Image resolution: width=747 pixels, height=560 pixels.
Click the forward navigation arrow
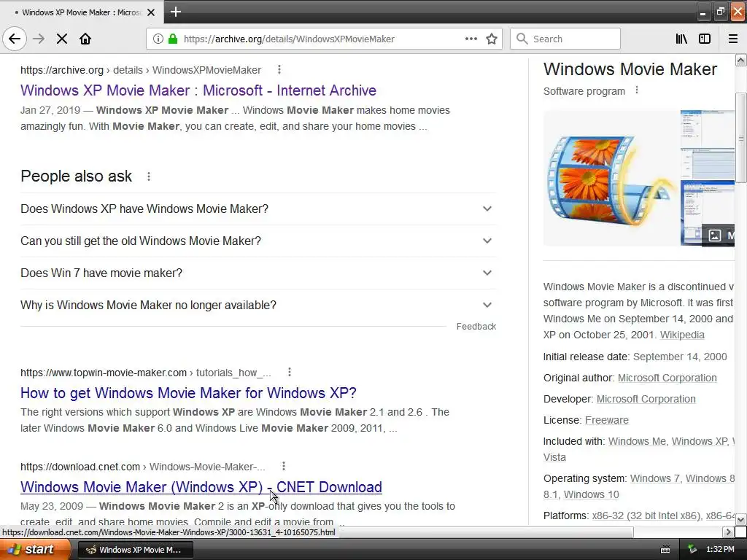click(39, 39)
